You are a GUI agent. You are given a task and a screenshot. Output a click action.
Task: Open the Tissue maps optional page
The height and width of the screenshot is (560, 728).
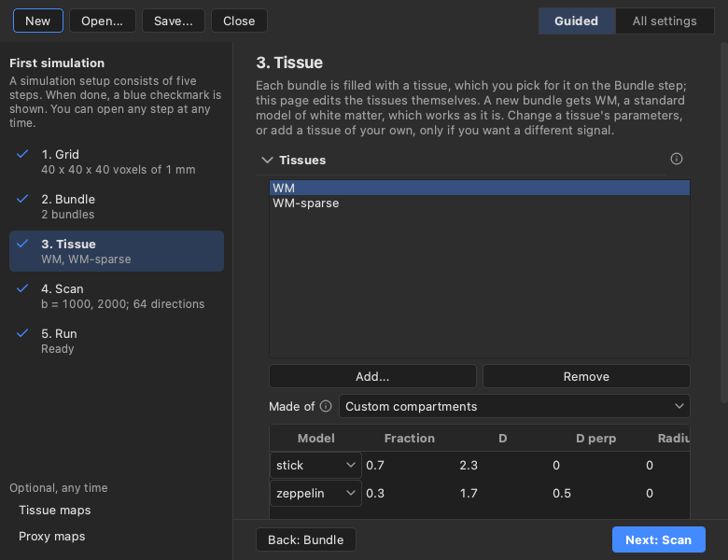click(x=55, y=510)
